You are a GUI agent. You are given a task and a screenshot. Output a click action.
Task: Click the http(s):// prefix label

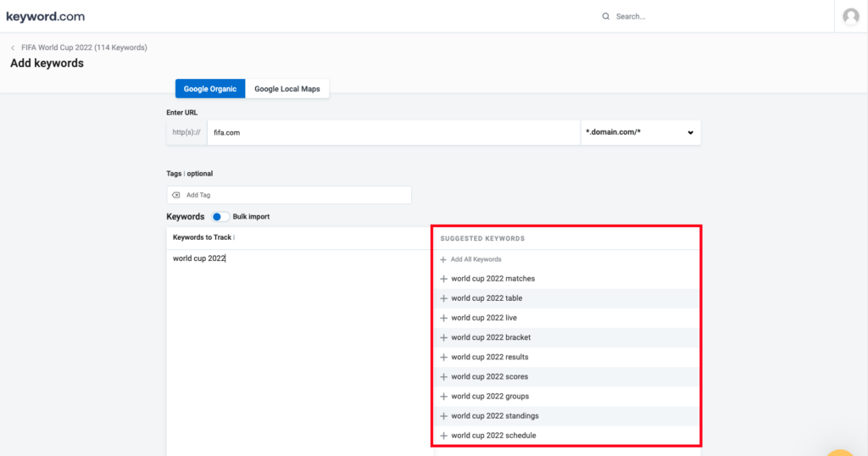[x=186, y=133]
